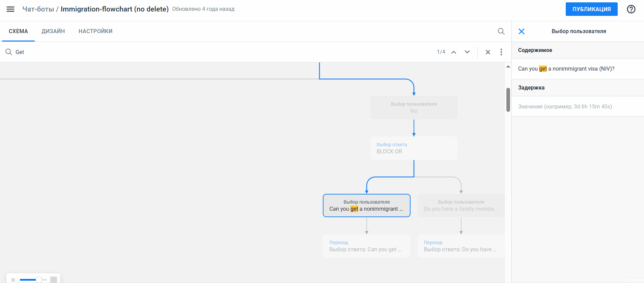Click scrollbar up arrow on canvas

click(x=508, y=67)
